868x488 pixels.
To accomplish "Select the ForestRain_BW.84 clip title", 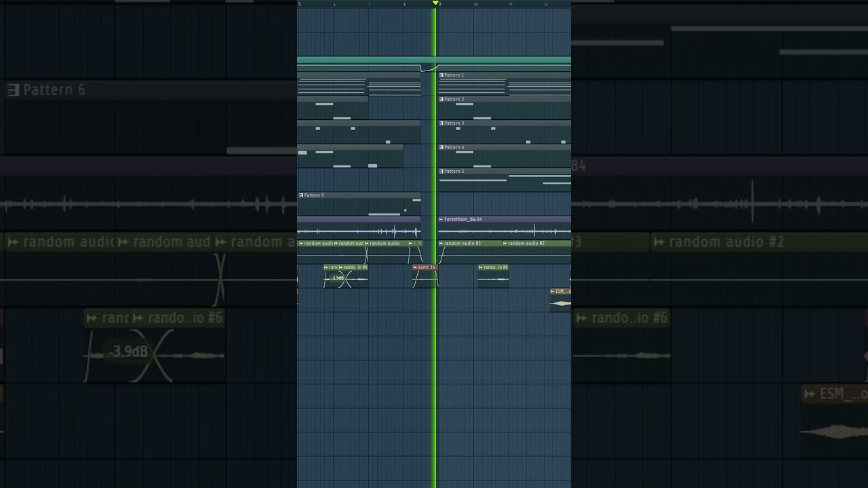I will [463, 220].
